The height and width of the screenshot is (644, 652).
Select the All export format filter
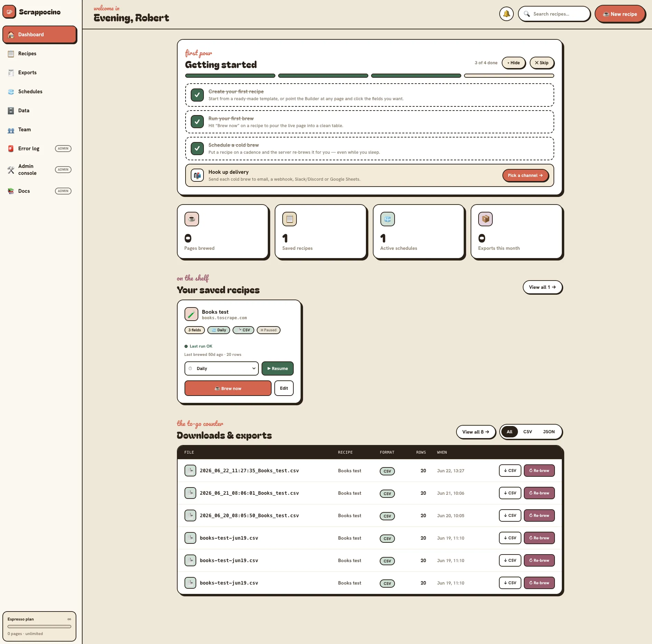pyautogui.click(x=509, y=432)
